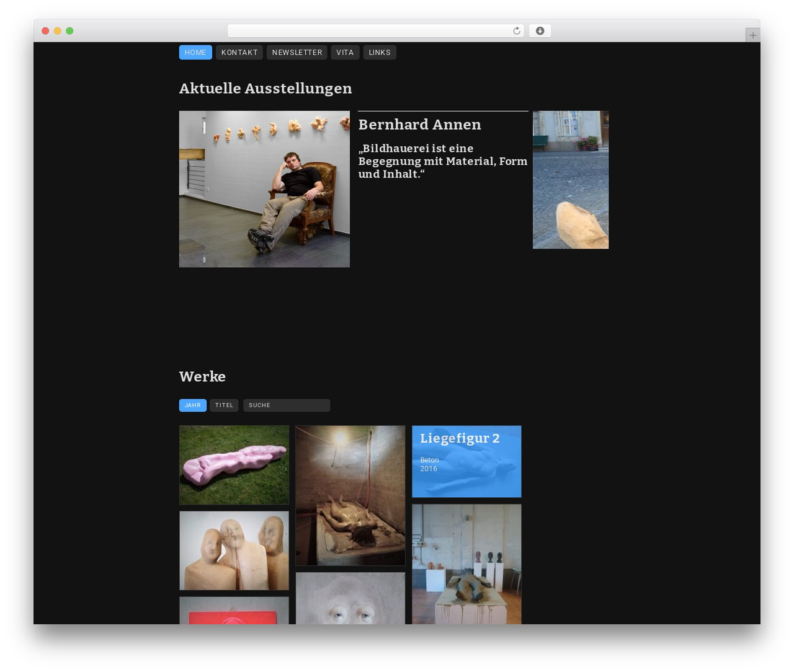Go to the Home menu item
Screen dimensions: 794x672
point(195,53)
